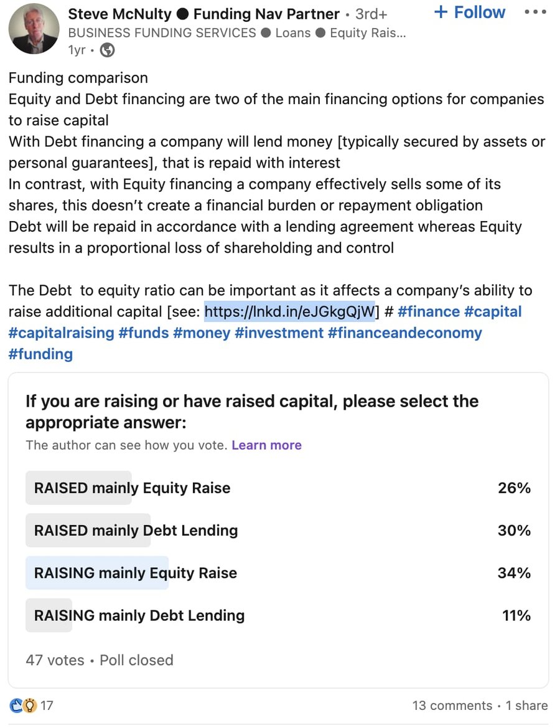Click the #investment hashtag
The image size is (560, 728).
[279, 333]
